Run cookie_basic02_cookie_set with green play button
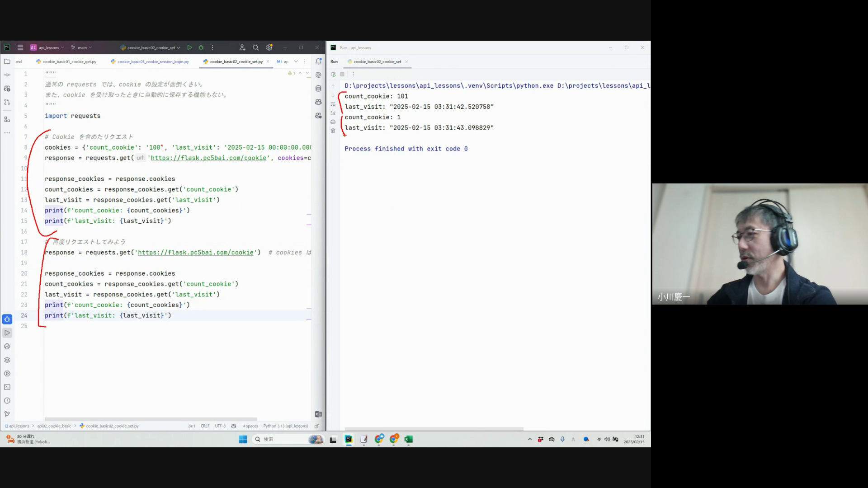 pos(189,47)
